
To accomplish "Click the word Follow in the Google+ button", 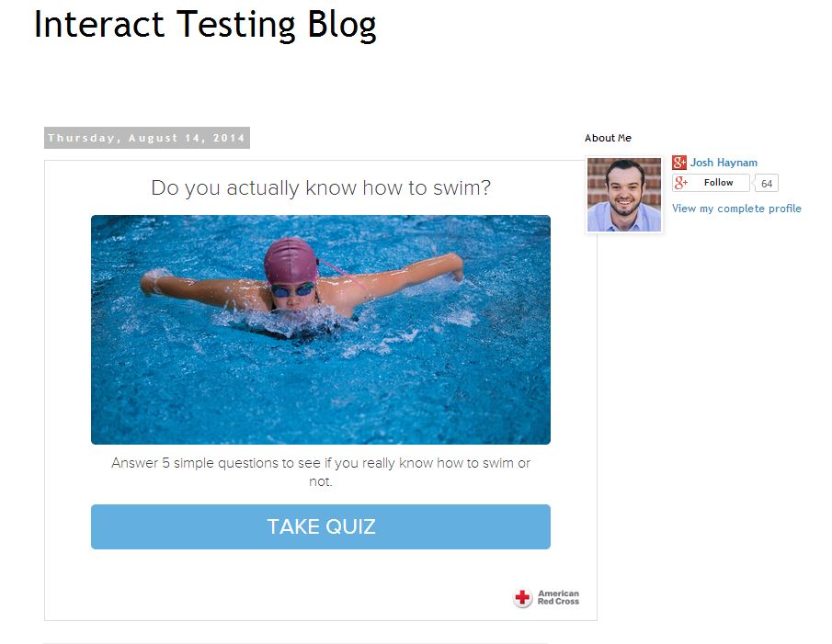I will pos(718,183).
